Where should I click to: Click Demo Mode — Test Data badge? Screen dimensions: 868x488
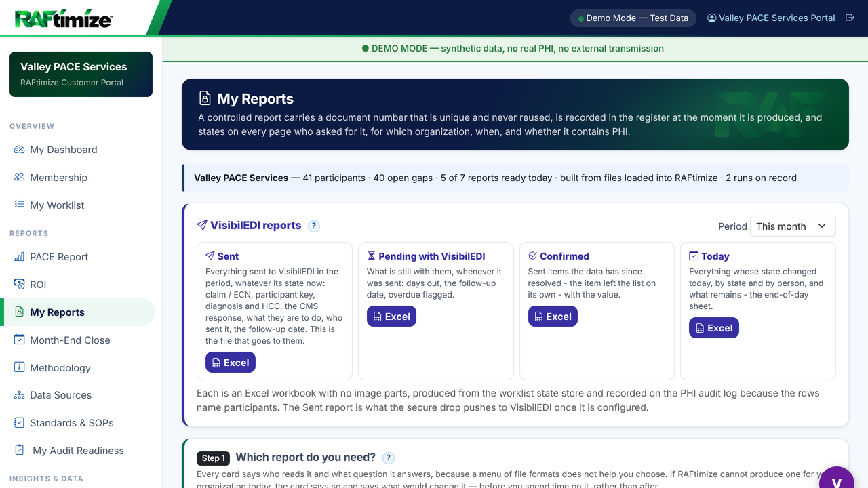click(634, 18)
